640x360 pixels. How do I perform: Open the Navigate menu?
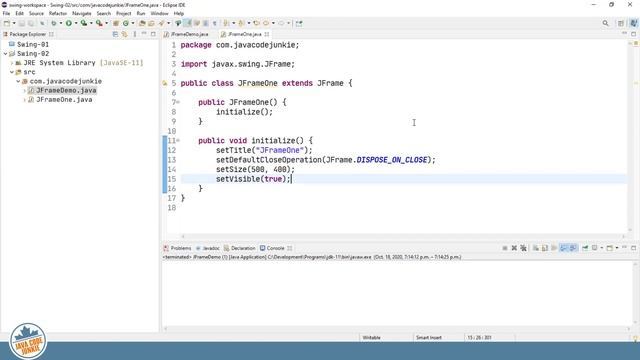coord(82,13)
